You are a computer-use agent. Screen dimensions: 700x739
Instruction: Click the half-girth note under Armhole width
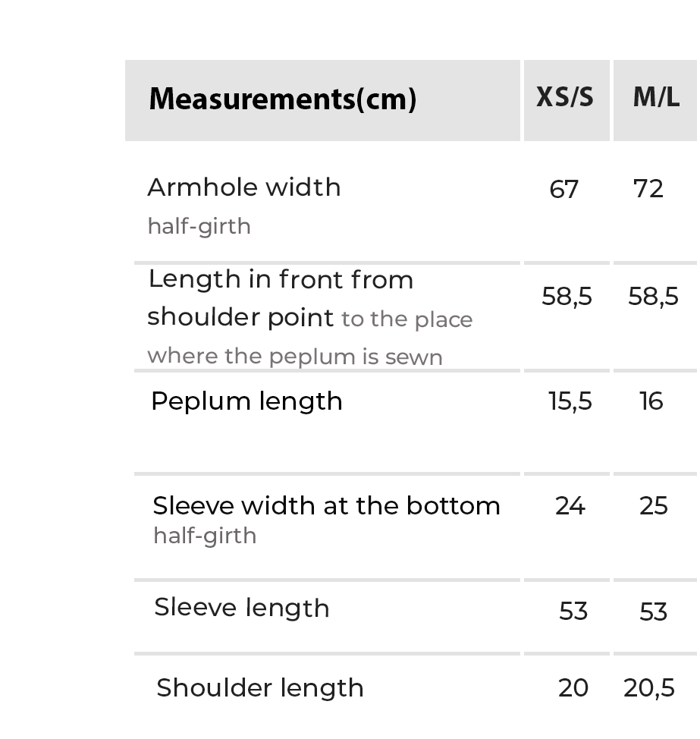pyautogui.click(x=199, y=226)
